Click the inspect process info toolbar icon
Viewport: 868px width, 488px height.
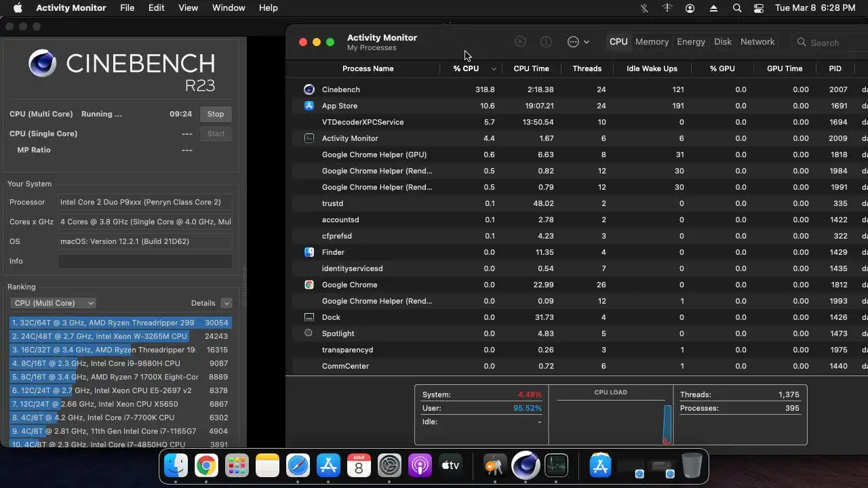point(546,42)
